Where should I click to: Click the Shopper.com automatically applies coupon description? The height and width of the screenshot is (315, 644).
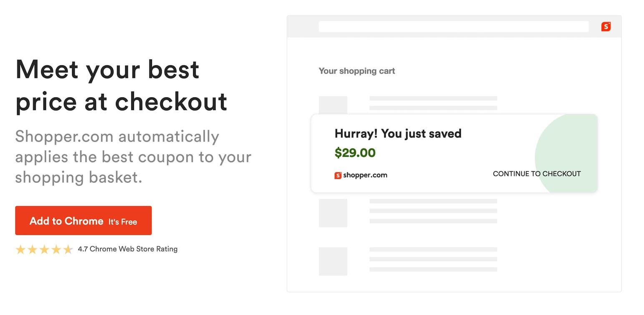[x=133, y=157]
